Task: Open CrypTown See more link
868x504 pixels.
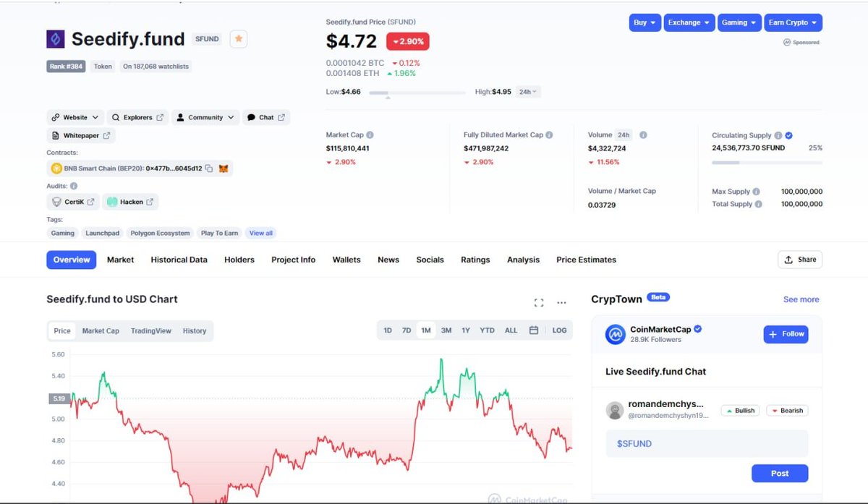Action: coord(801,299)
